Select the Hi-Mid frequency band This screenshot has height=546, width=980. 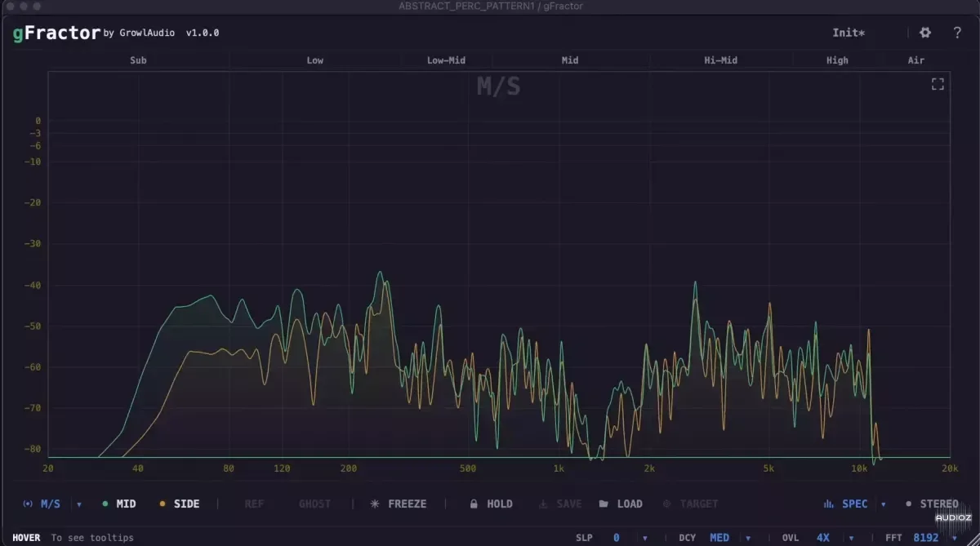pos(720,60)
